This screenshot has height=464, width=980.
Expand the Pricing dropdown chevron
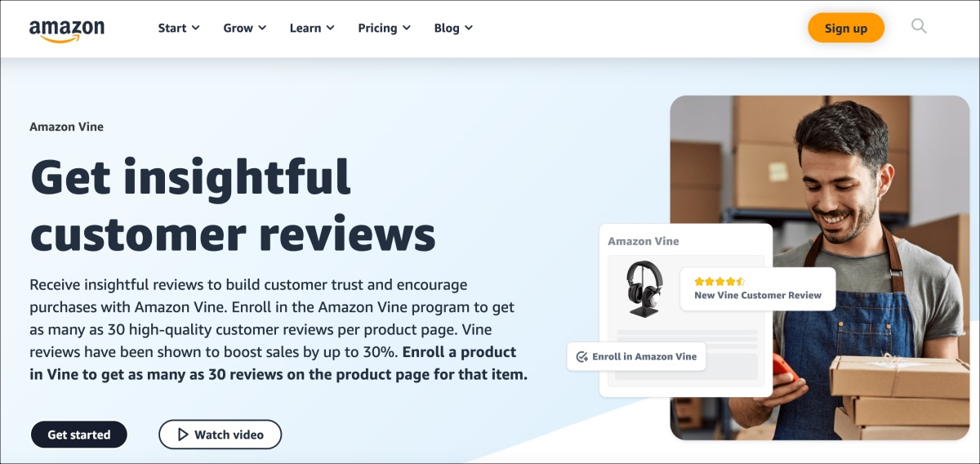406,28
